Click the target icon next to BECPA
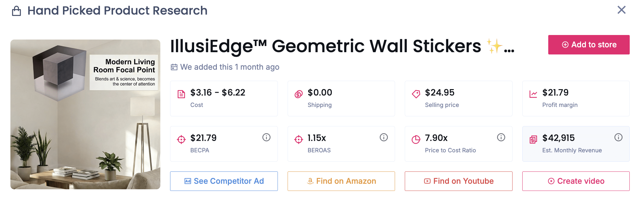This screenshot has height=199, width=644. click(182, 138)
